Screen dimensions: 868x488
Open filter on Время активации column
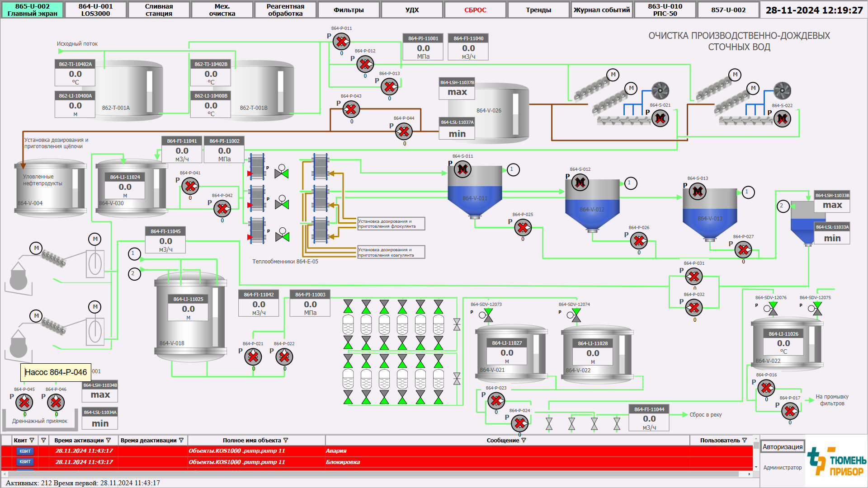(108, 440)
